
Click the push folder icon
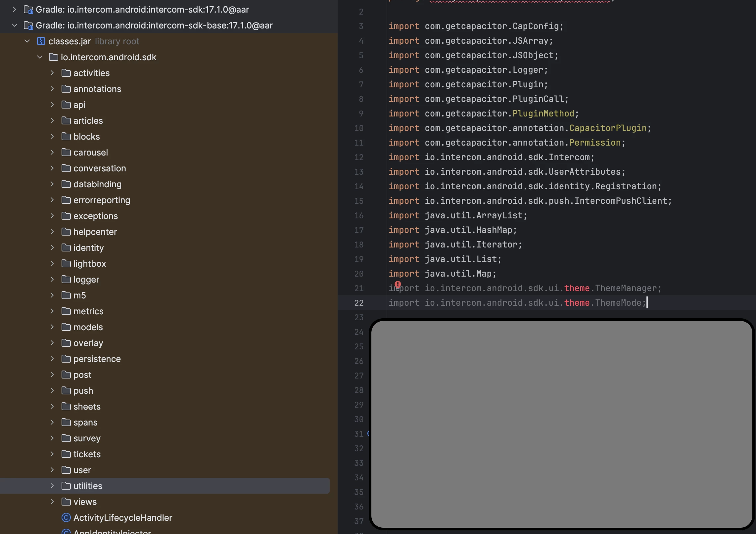(x=66, y=391)
